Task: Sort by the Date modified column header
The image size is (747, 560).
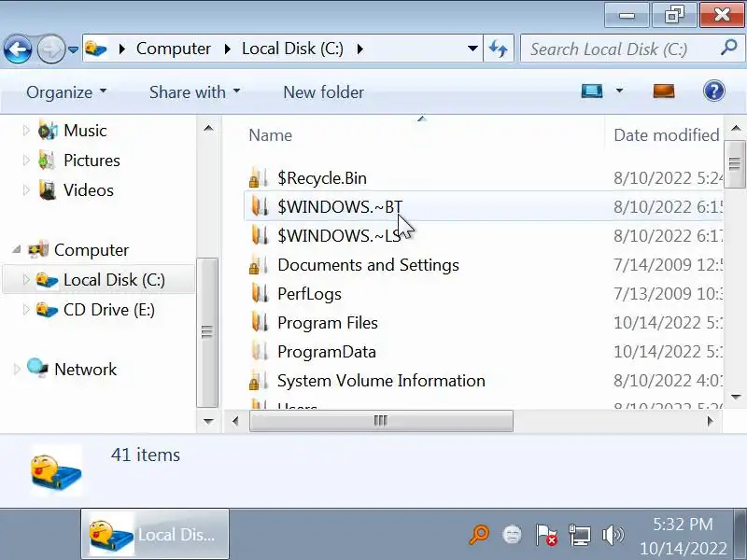Action: (x=666, y=135)
